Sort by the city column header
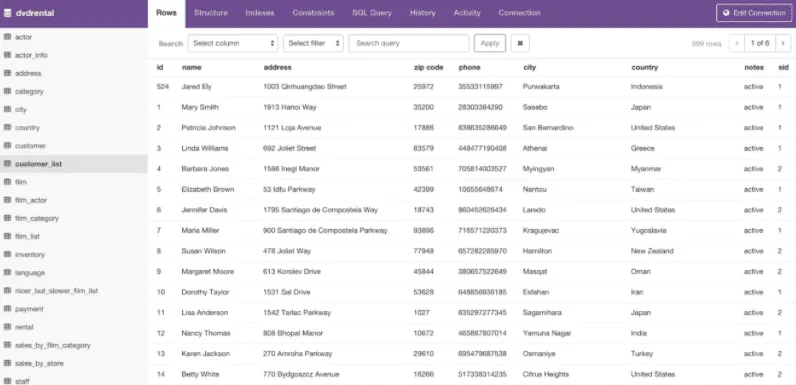796x385 pixels. pos(529,67)
